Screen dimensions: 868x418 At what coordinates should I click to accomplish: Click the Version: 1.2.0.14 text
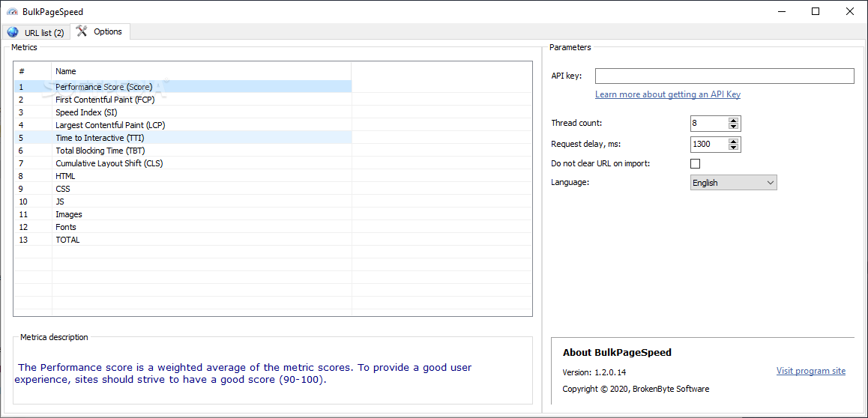tap(594, 372)
